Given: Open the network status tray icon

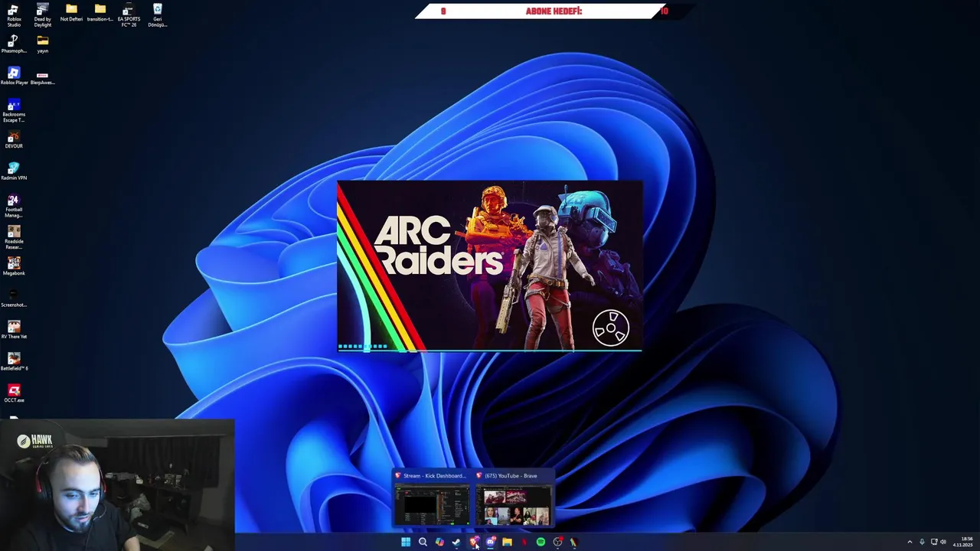Looking at the screenshot, I should pyautogui.click(x=934, y=542).
